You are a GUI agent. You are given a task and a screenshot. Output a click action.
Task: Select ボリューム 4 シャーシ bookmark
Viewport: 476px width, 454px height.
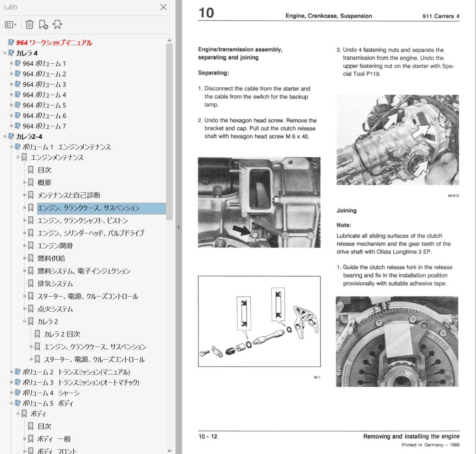51,393
